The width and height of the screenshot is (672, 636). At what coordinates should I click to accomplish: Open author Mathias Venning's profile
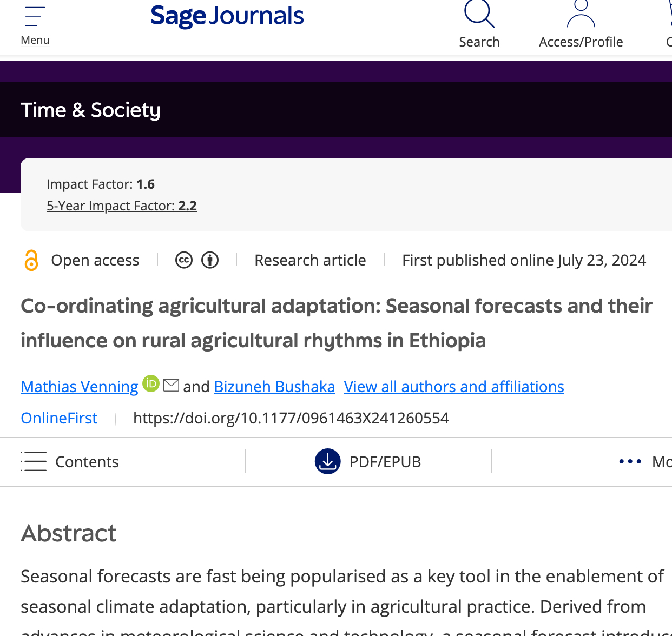click(80, 387)
